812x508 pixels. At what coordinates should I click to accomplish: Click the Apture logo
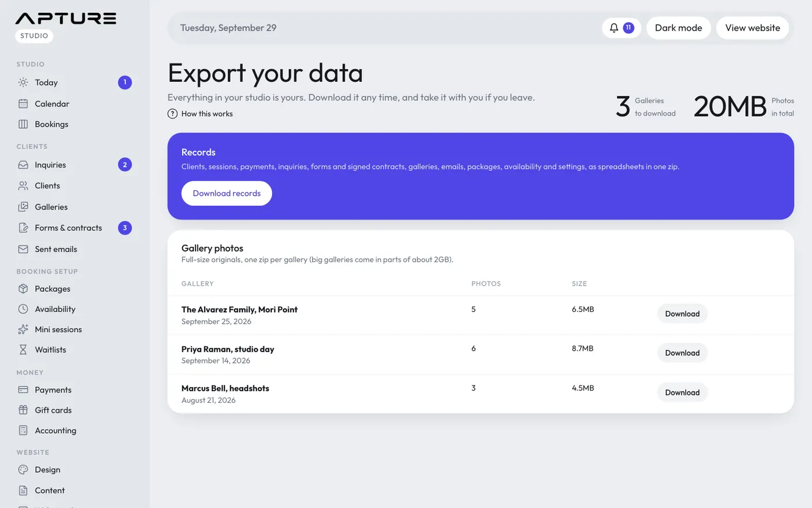(66, 18)
